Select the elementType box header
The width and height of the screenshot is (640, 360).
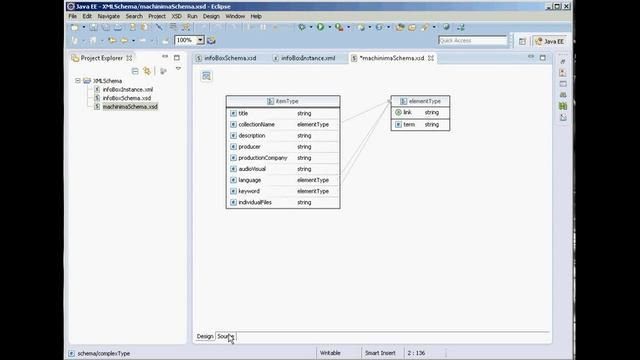[420, 101]
